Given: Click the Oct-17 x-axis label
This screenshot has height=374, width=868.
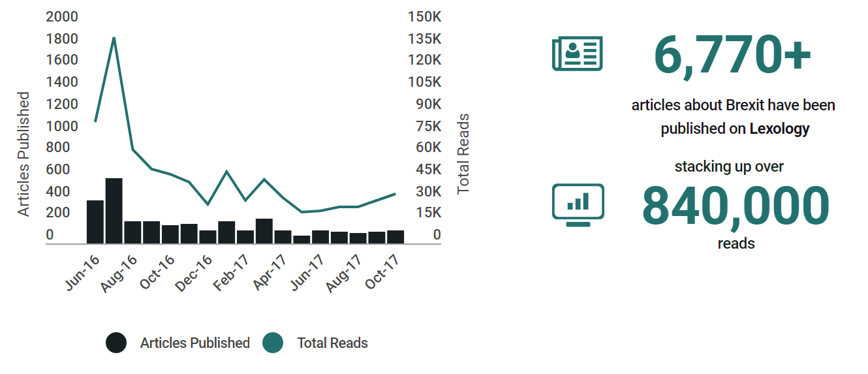Looking at the screenshot, I should (382, 272).
